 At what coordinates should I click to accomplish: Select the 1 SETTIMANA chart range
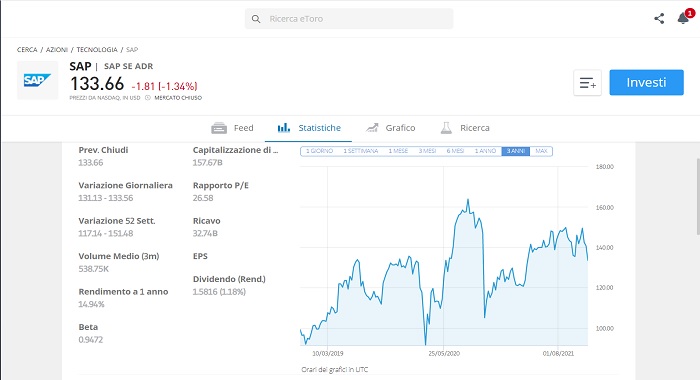tap(361, 151)
